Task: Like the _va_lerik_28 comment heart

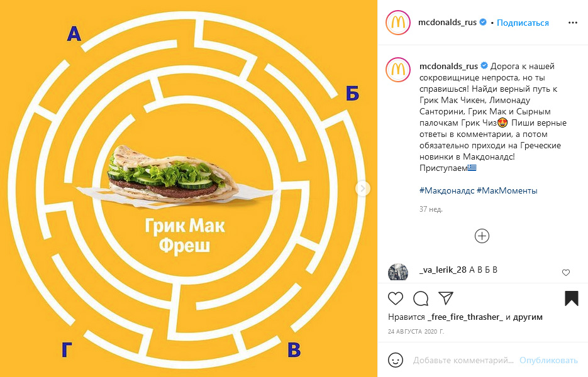Action: [x=566, y=273]
